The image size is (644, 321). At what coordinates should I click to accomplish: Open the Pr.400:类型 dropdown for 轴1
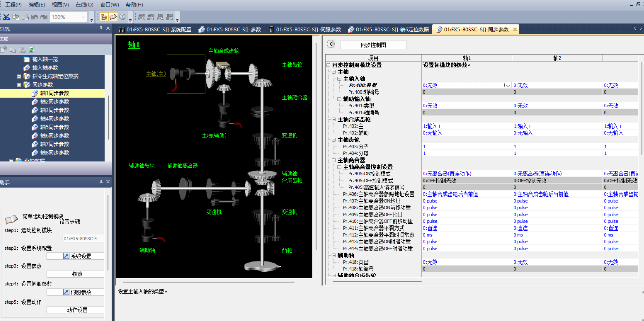tap(508, 85)
